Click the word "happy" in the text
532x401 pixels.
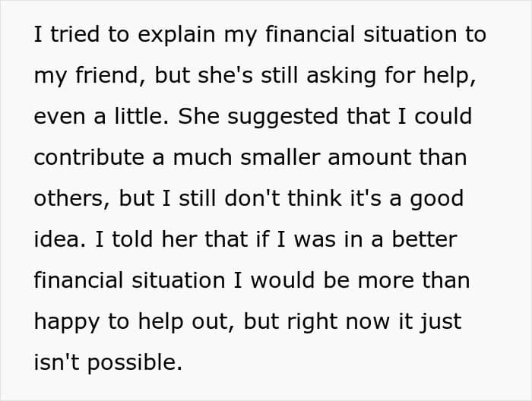[x=67, y=322]
